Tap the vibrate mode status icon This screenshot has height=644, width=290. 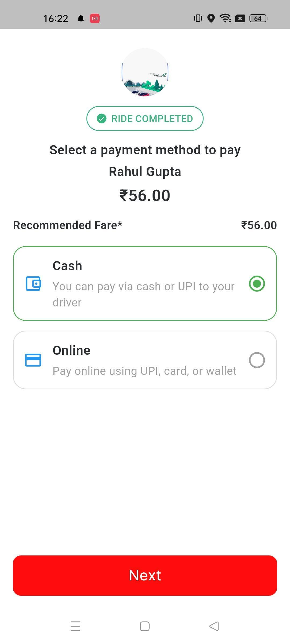pyautogui.click(x=198, y=18)
